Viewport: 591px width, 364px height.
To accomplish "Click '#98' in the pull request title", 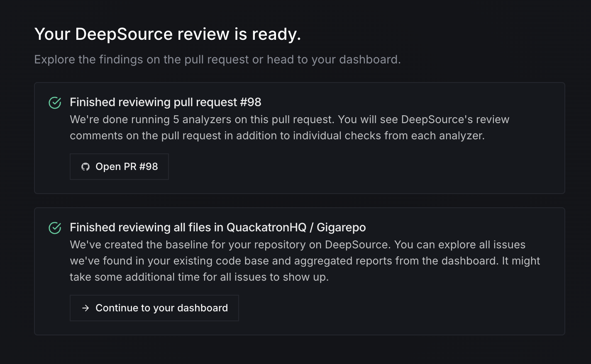I will coord(251,102).
